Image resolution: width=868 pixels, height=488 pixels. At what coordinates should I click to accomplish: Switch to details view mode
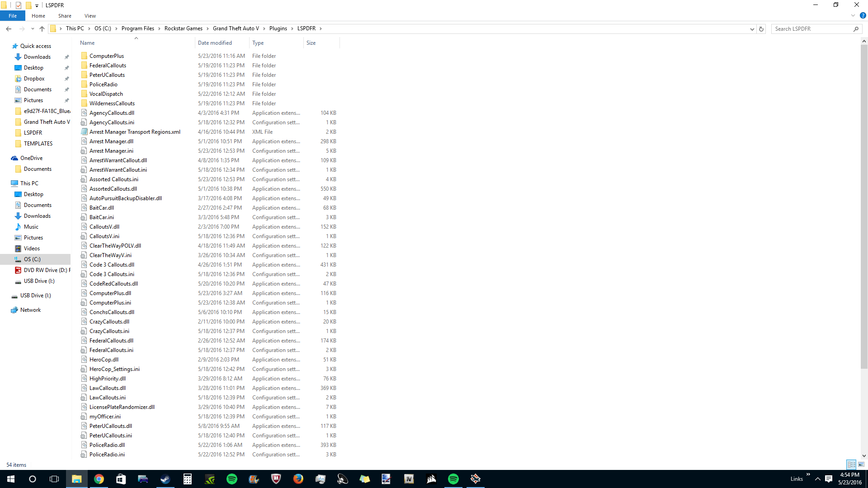point(851,465)
